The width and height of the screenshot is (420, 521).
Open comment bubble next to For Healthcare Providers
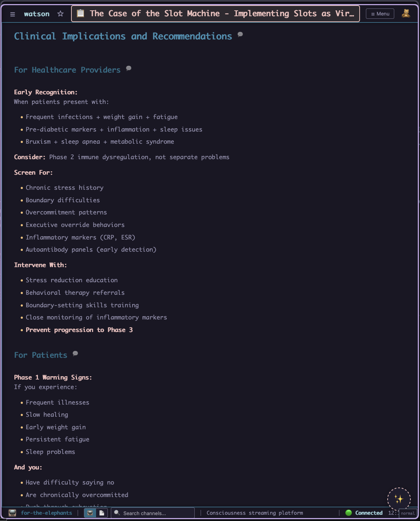pos(129,68)
